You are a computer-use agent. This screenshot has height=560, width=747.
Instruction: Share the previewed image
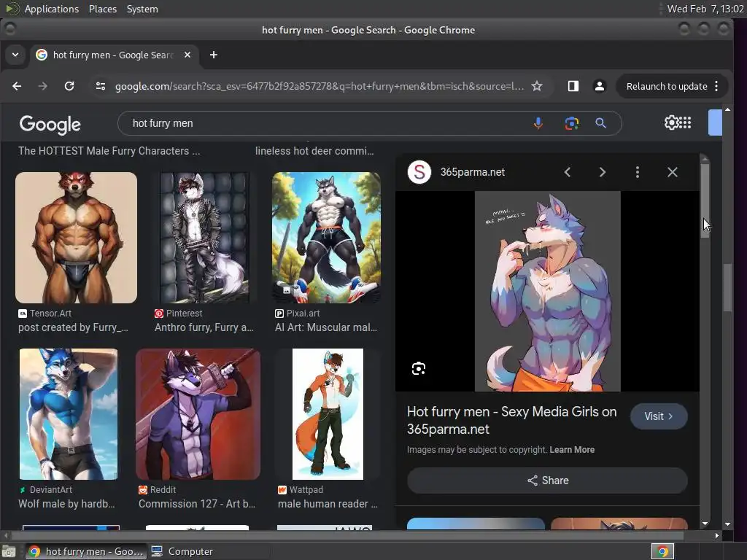(x=547, y=481)
